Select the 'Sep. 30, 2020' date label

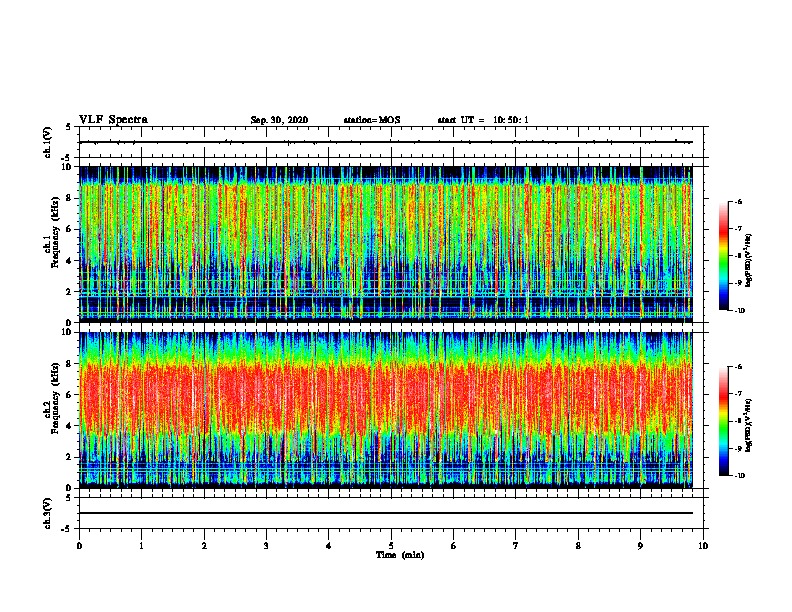pos(279,120)
